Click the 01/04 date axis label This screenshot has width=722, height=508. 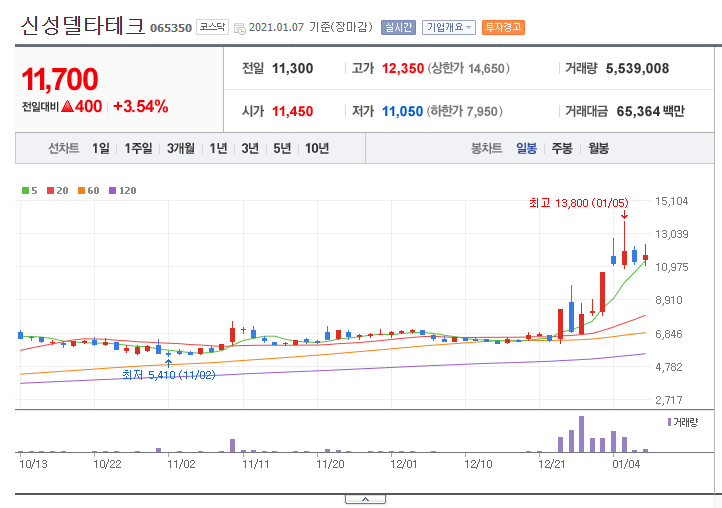point(626,464)
